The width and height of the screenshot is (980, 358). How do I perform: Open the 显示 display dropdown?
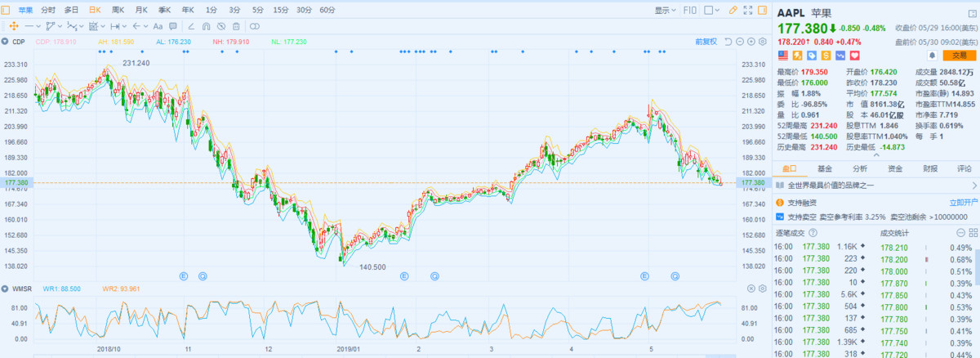(x=665, y=10)
